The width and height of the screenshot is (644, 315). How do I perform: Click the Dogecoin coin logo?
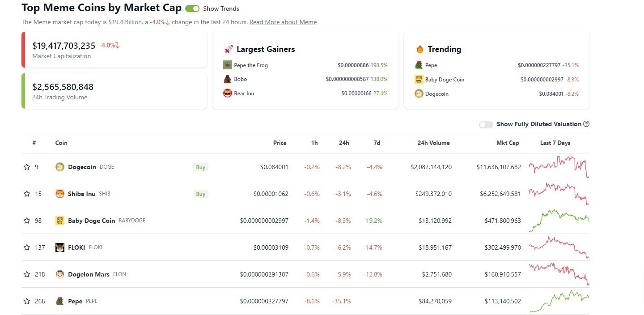[59, 166]
